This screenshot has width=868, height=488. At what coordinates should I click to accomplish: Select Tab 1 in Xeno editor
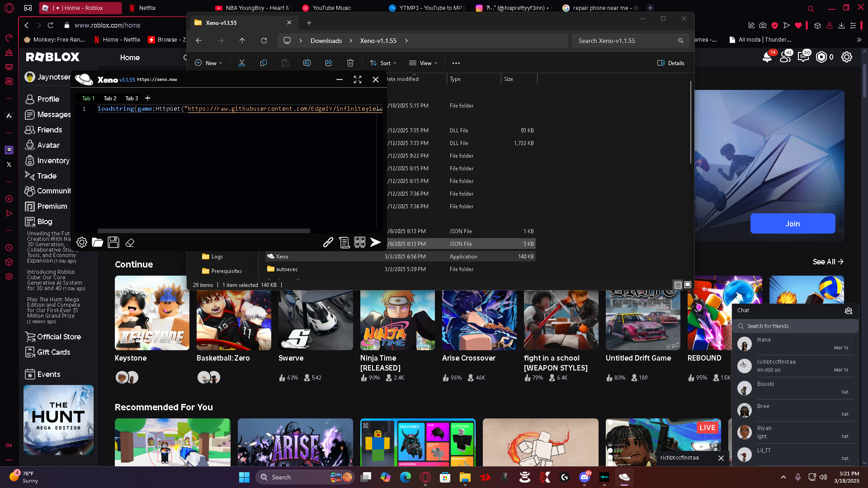coord(88,98)
